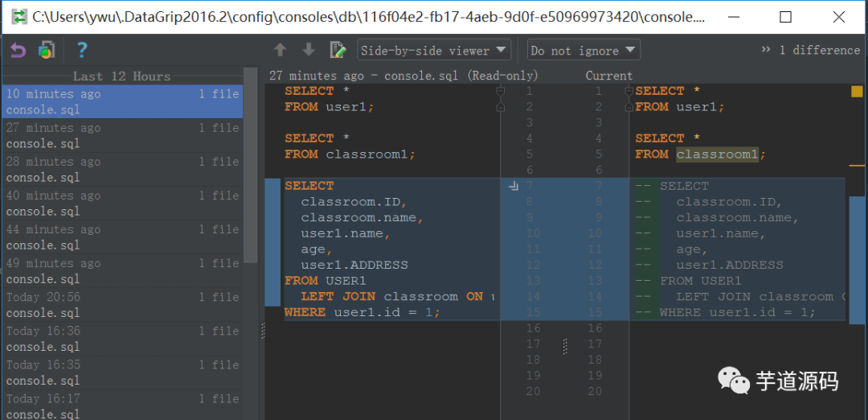Click the DataGrip window title icon
The image size is (868, 420).
tap(20, 17)
